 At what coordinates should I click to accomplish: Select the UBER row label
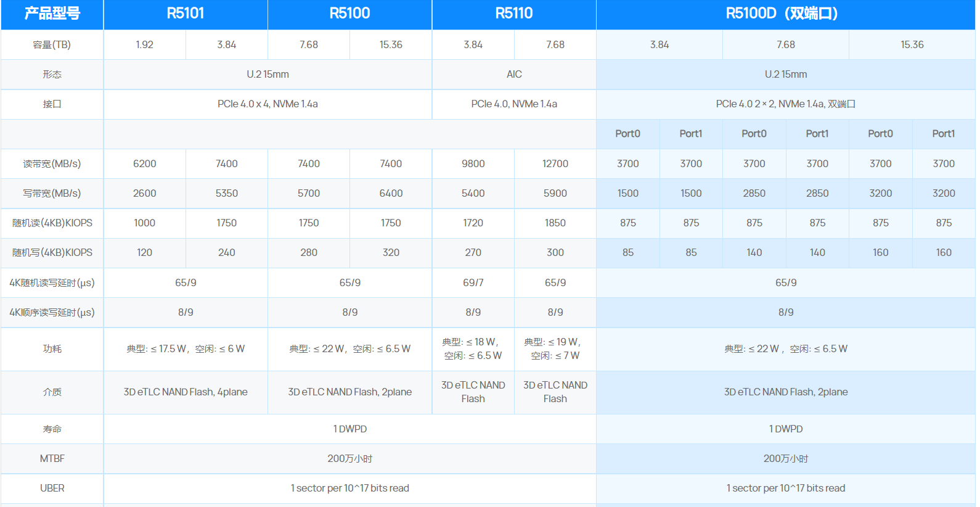(52, 488)
